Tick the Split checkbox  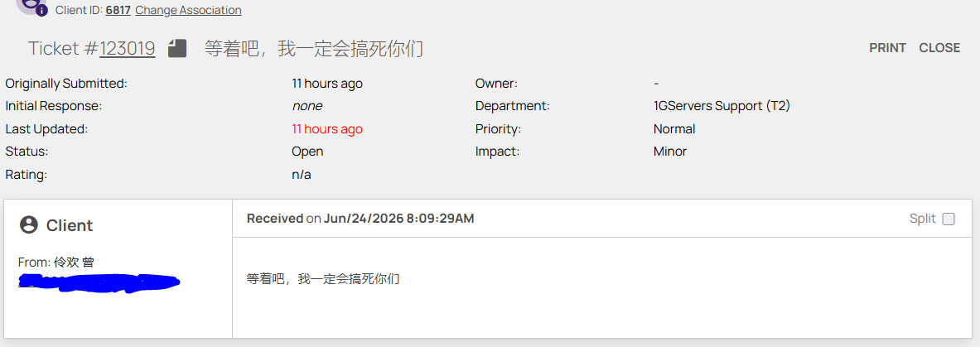[949, 219]
